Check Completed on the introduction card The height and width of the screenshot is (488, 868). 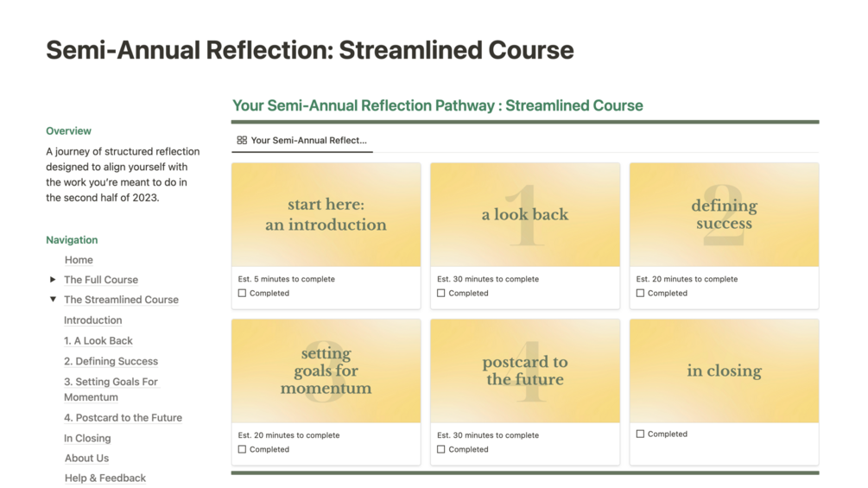pyautogui.click(x=242, y=294)
